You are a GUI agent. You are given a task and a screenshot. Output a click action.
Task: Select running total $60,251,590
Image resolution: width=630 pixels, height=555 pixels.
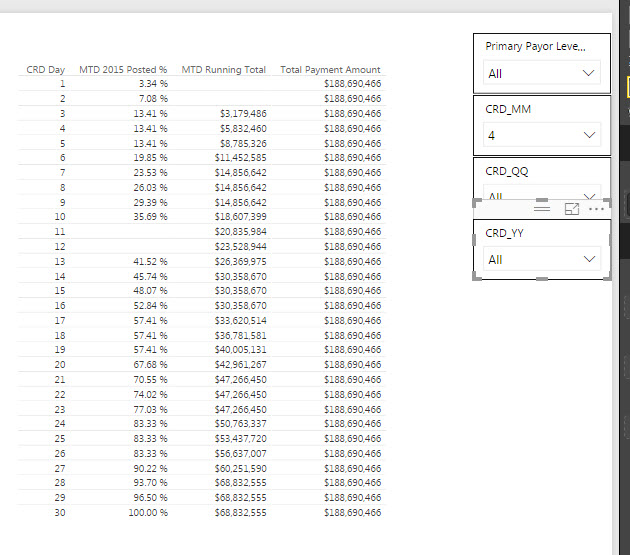[240, 469]
